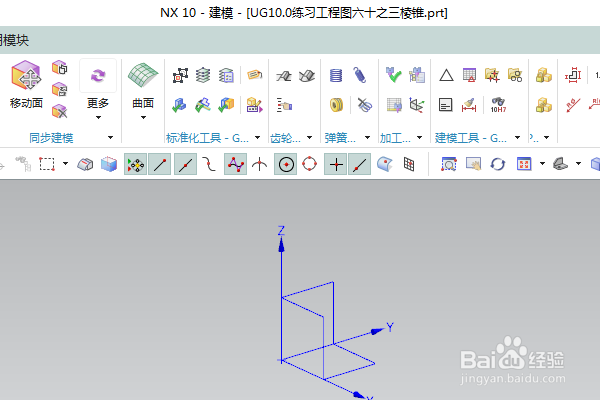The height and width of the screenshot is (400, 600).
Task: Open the 更多 More commands gallery
Action: pos(98,90)
